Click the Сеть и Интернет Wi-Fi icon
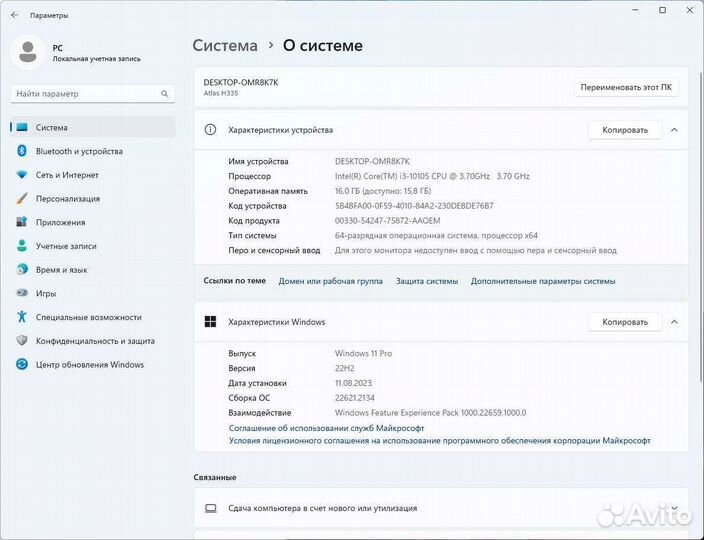This screenshot has width=704, height=540. tap(22, 175)
